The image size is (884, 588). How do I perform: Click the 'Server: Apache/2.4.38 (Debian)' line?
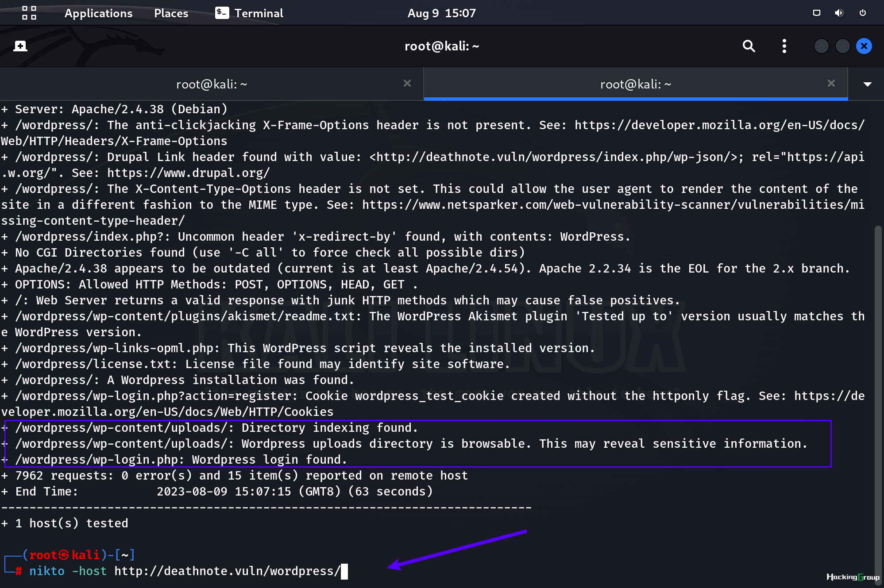[114, 109]
